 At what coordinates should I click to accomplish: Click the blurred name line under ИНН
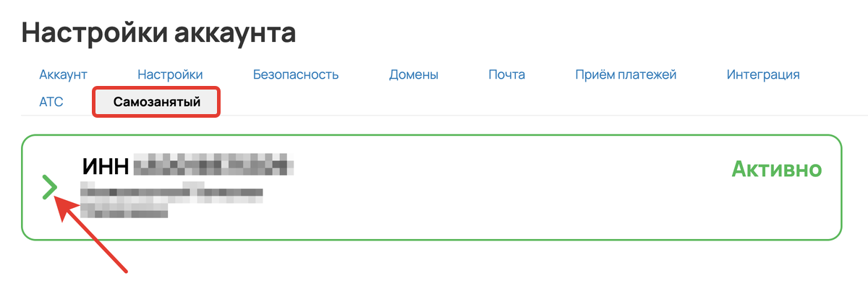click(171, 192)
